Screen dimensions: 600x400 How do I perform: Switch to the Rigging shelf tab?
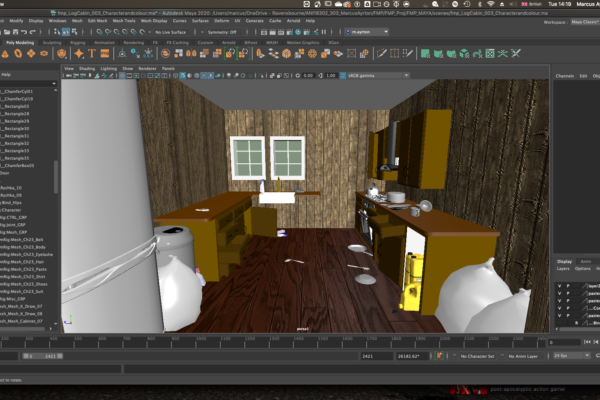[78, 42]
